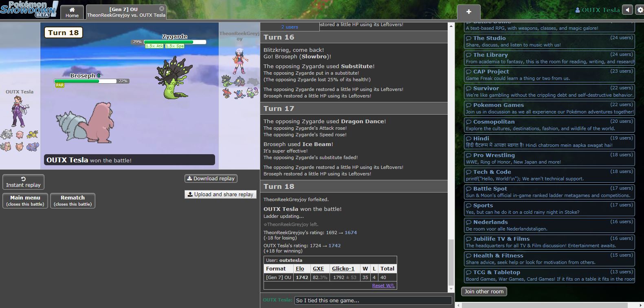The image size is (644, 308).
Task: Click the Zygarde icon in opponent's team list
Action: pyautogui.click(x=227, y=81)
